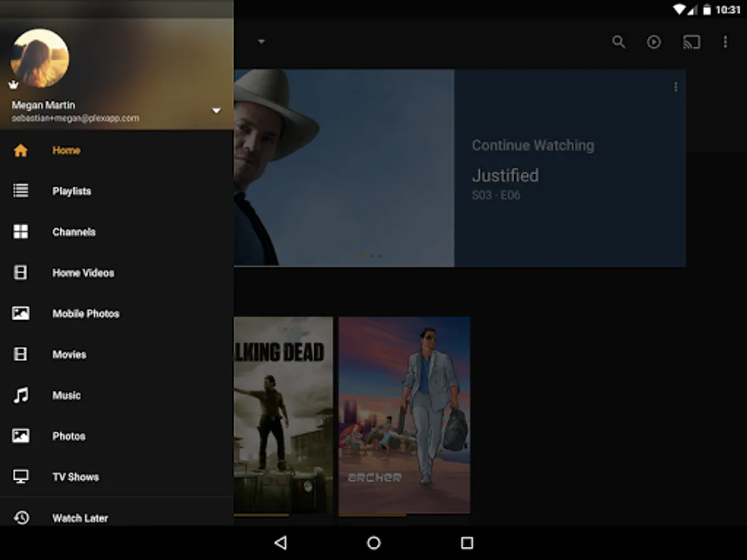The image size is (747, 560).
Task: Tap the Wi-Fi status icon
Action: point(680,10)
